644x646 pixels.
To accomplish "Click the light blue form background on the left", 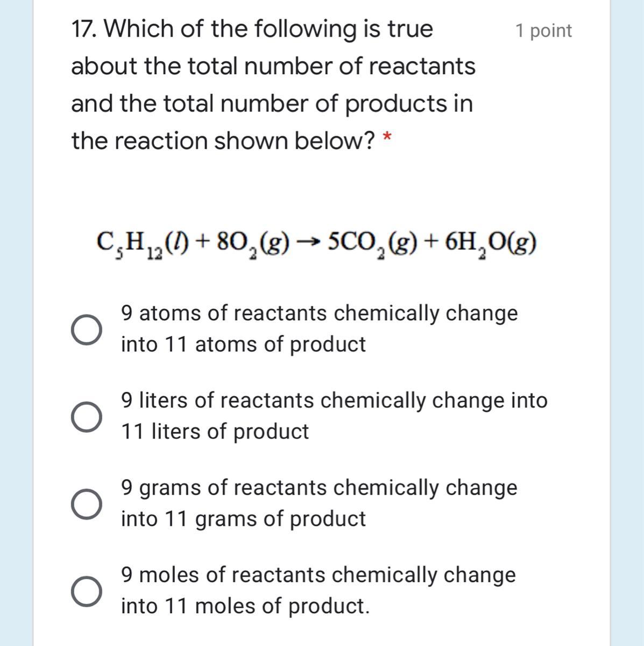I will coord(16,323).
